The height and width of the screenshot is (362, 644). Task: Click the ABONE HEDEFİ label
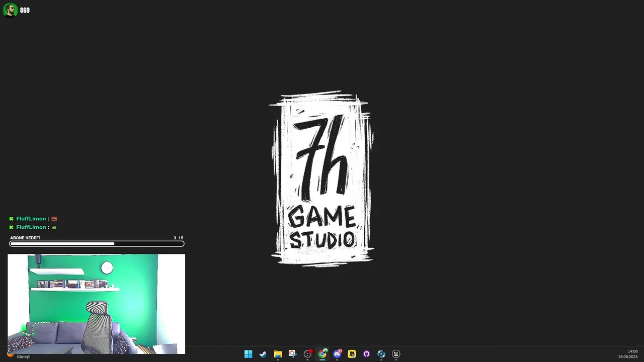point(25,238)
